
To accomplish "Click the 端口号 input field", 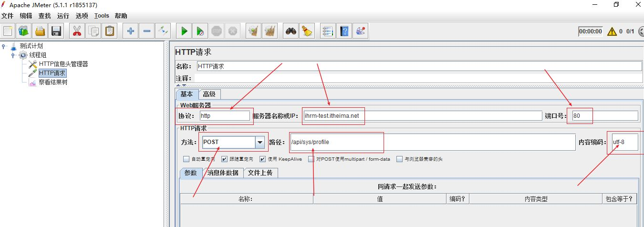I will click(x=604, y=115).
